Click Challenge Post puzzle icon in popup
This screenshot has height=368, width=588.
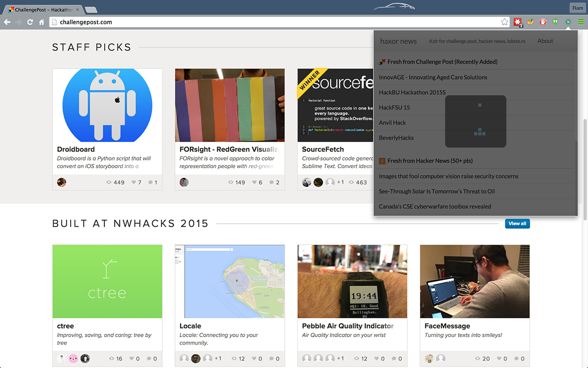(382, 62)
